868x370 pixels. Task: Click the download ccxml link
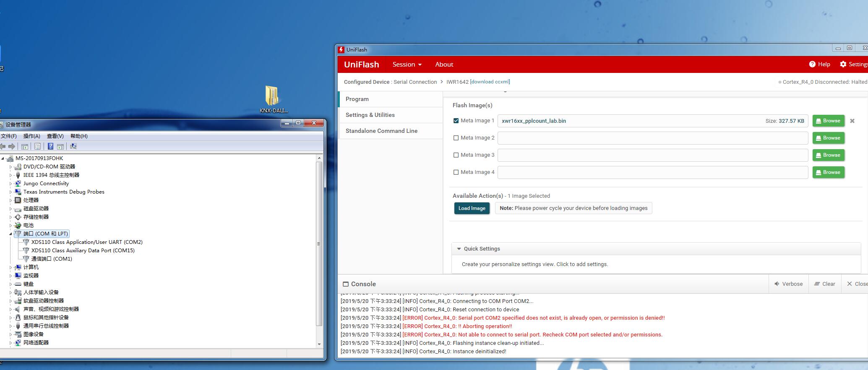(490, 82)
